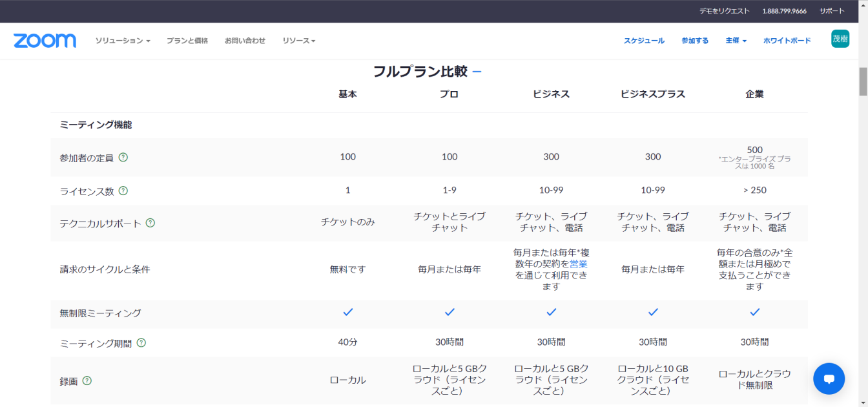Open ホワイトボード from the header
868x407 pixels.
[x=787, y=41]
